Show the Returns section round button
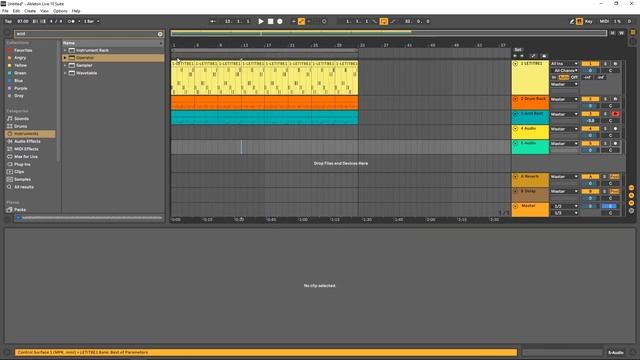 click(x=631, y=195)
